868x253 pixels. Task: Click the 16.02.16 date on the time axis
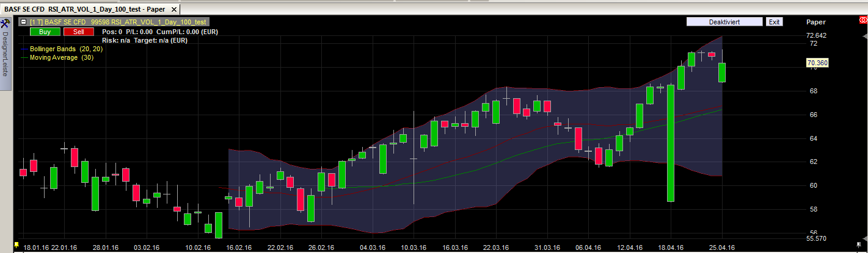pos(239,248)
